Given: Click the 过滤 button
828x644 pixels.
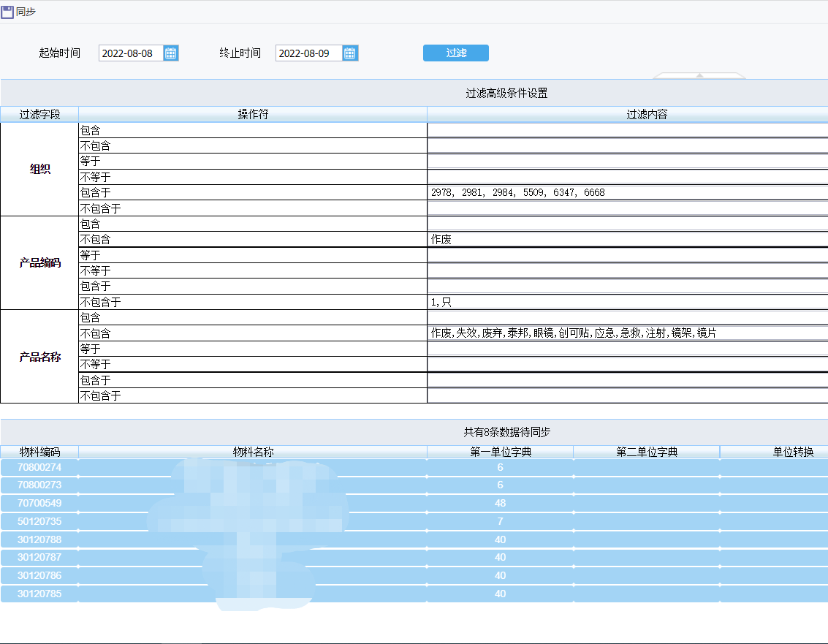Looking at the screenshot, I should pos(456,53).
